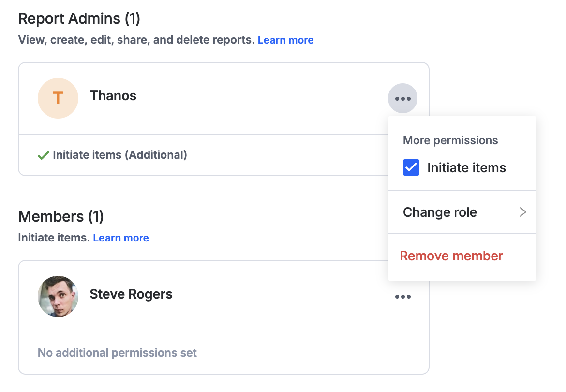Screen dimensions: 566x392
Task: Open the more options menu for Thanos
Action: (402, 99)
